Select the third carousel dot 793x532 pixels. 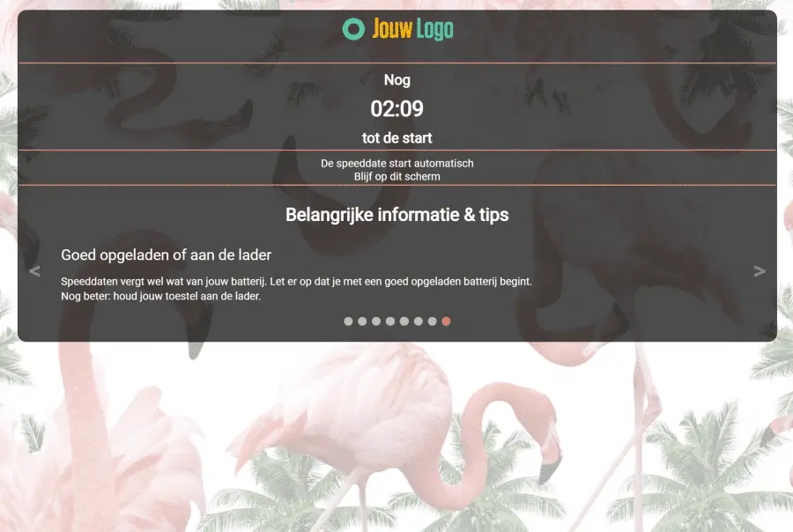(x=376, y=321)
